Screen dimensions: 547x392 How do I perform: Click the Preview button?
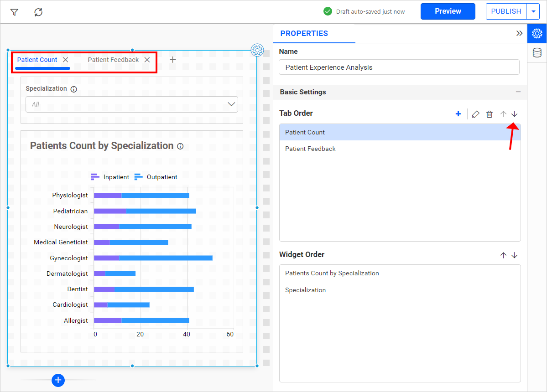point(448,11)
